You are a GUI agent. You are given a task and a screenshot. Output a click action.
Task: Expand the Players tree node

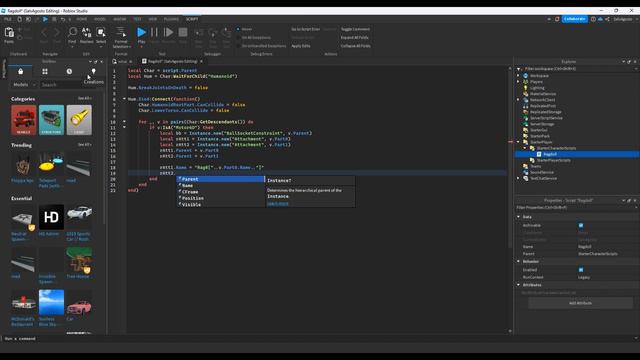518,82
